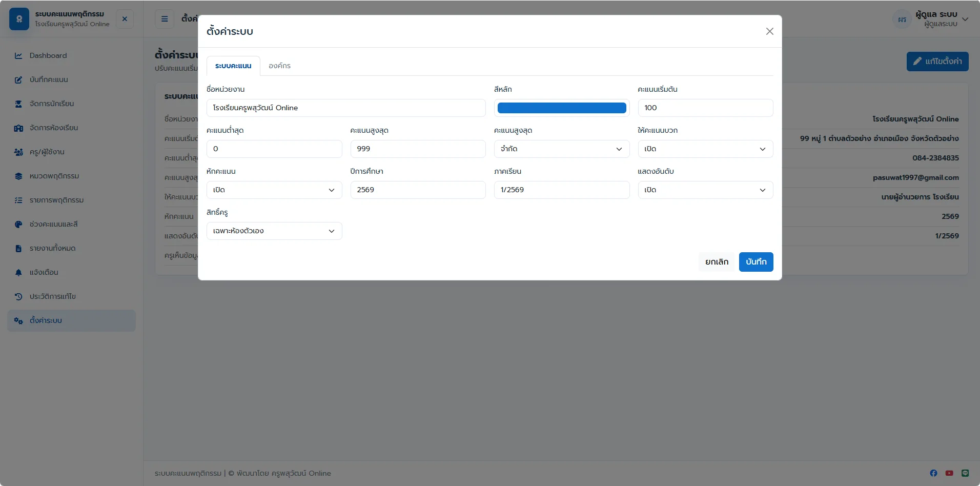Open the คะแนนสูงสุด จำกัด dropdown

tap(561, 149)
